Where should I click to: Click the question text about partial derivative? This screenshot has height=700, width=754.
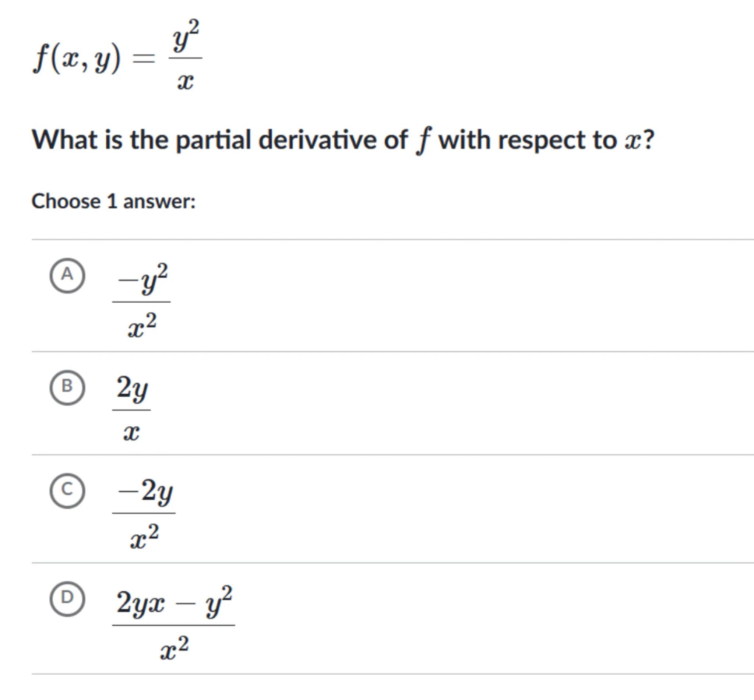click(342, 140)
